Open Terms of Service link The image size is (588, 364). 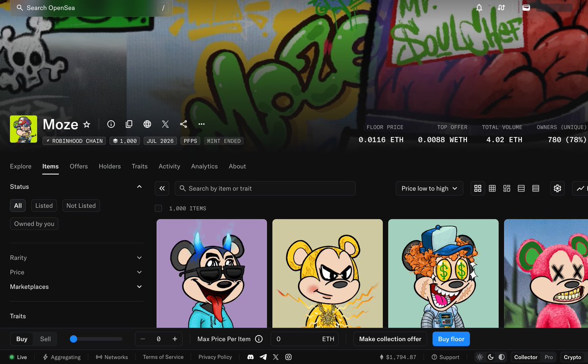163,357
